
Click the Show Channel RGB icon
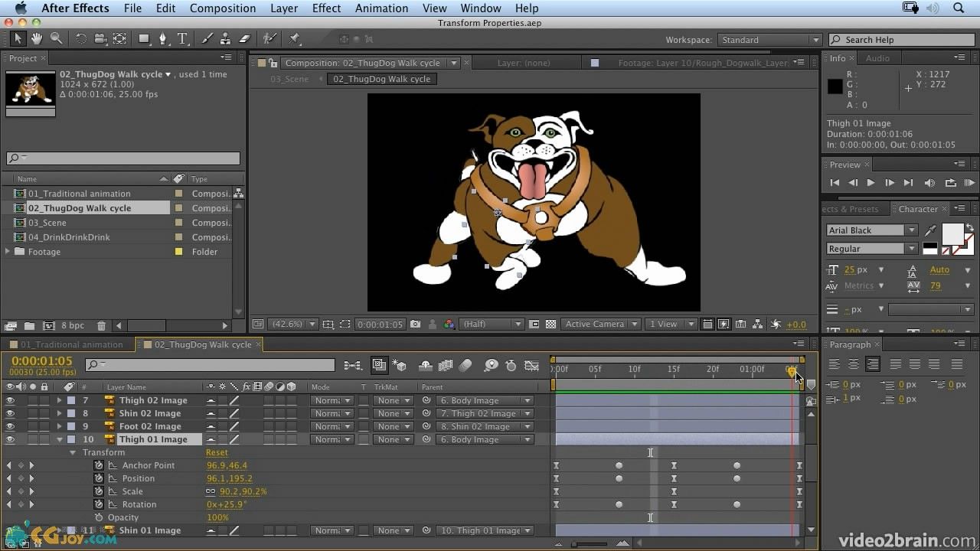(x=449, y=324)
